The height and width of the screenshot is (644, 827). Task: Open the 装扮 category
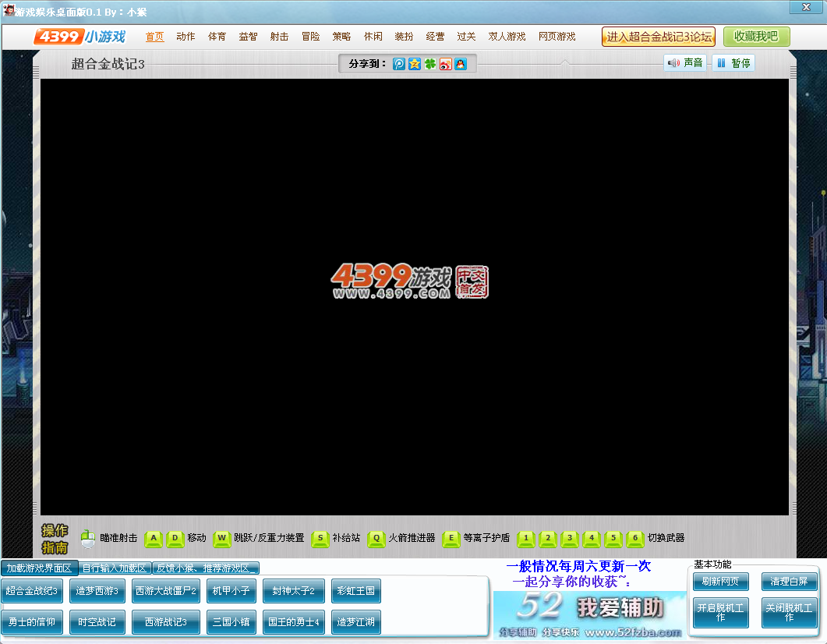pyautogui.click(x=404, y=37)
